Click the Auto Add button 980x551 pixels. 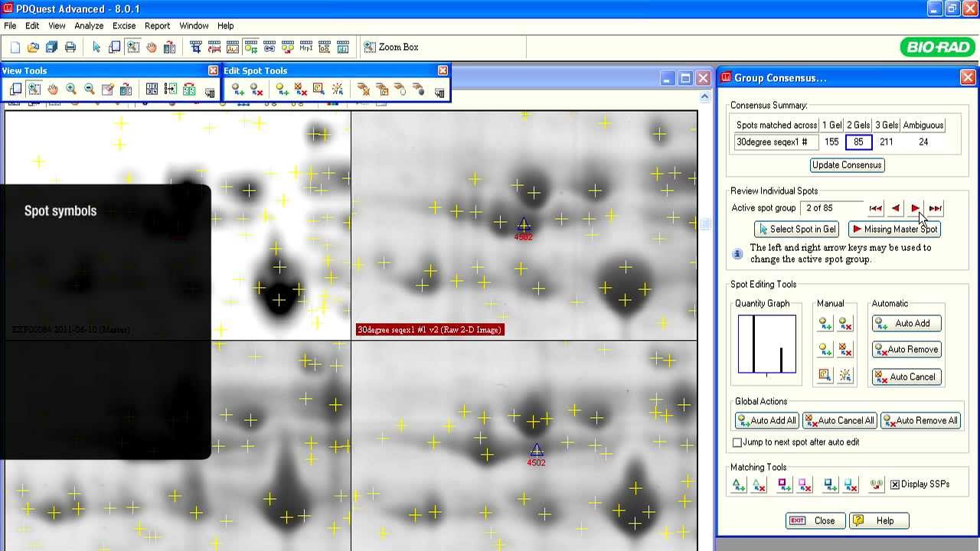pos(906,324)
